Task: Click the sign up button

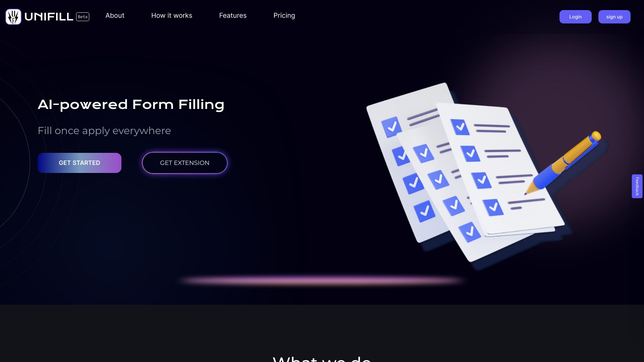Action: (614, 16)
